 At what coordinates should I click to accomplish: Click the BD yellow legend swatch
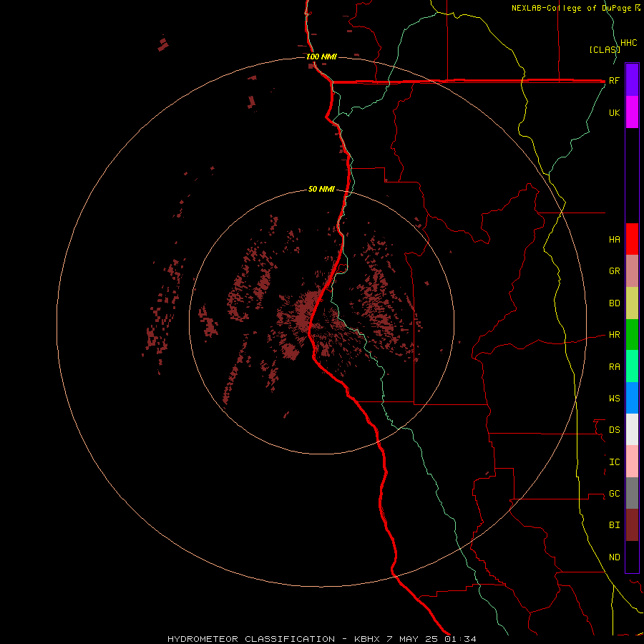632,303
